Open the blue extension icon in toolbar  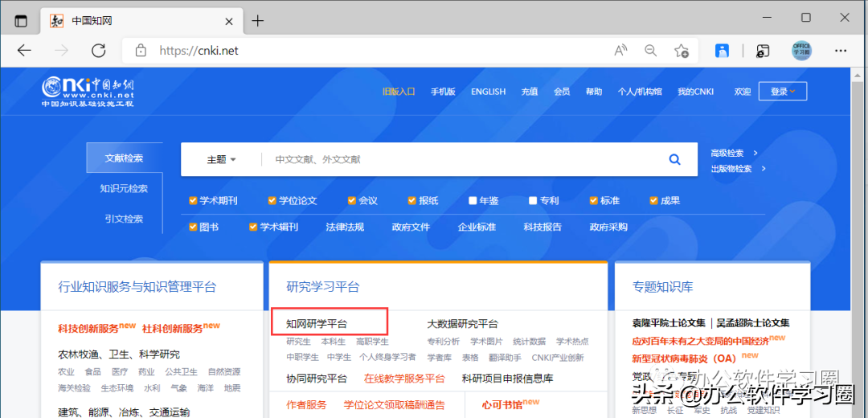pos(722,51)
